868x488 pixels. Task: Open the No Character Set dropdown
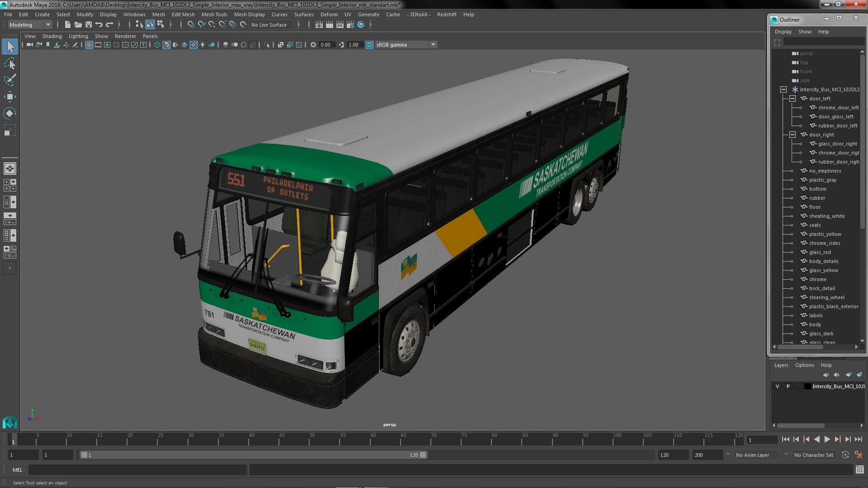pyautogui.click(x=815, y=455)
